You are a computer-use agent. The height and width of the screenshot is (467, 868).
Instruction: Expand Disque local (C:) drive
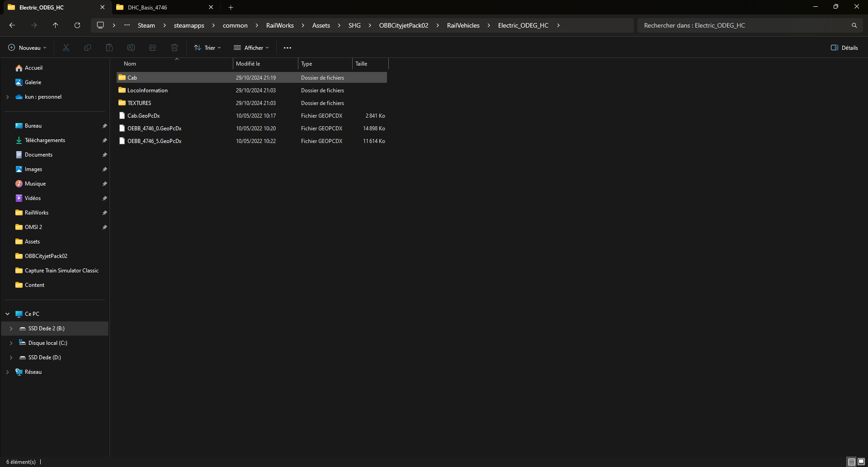coord(11,343)
